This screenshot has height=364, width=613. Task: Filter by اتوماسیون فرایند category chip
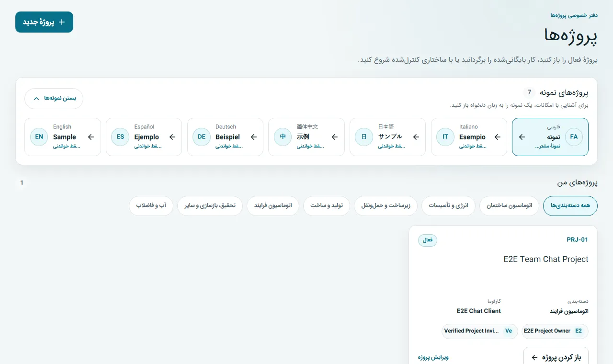(x=273, y=206)
